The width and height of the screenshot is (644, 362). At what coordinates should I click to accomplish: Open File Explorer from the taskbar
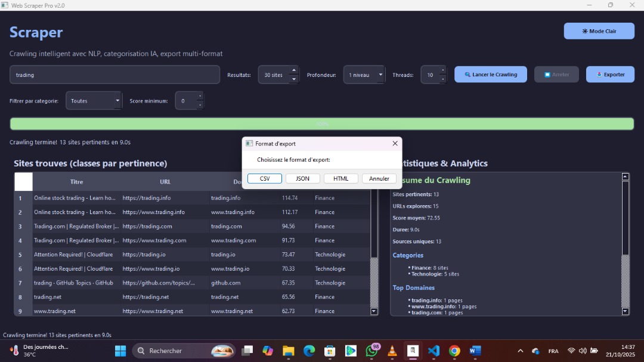[288, 351]
